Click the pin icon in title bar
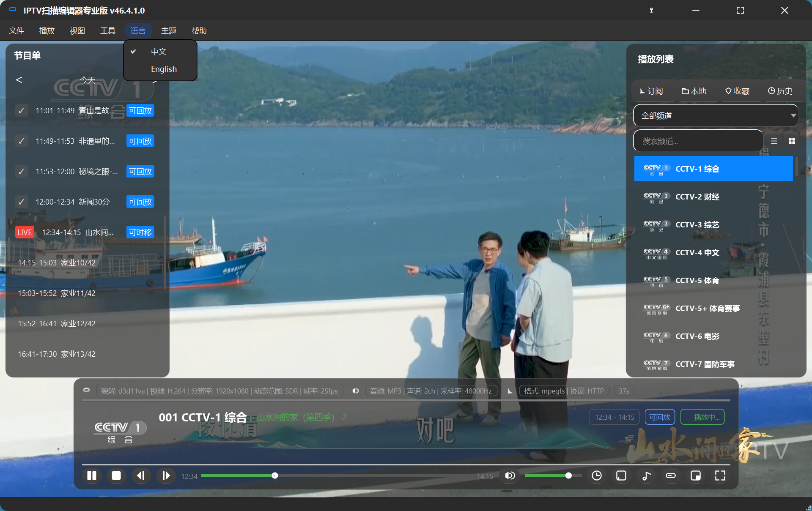The image size is (812, 511). click(x=651, y=11)
